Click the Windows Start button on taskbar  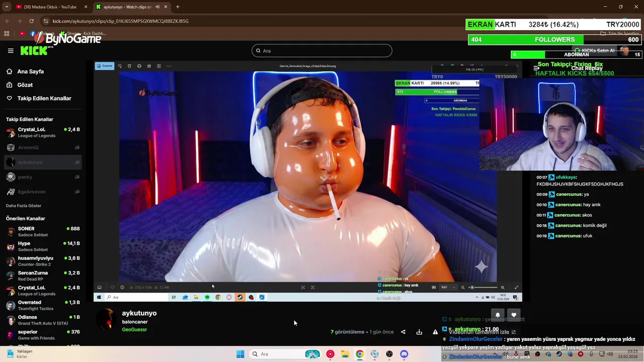(x=240, y=354)
